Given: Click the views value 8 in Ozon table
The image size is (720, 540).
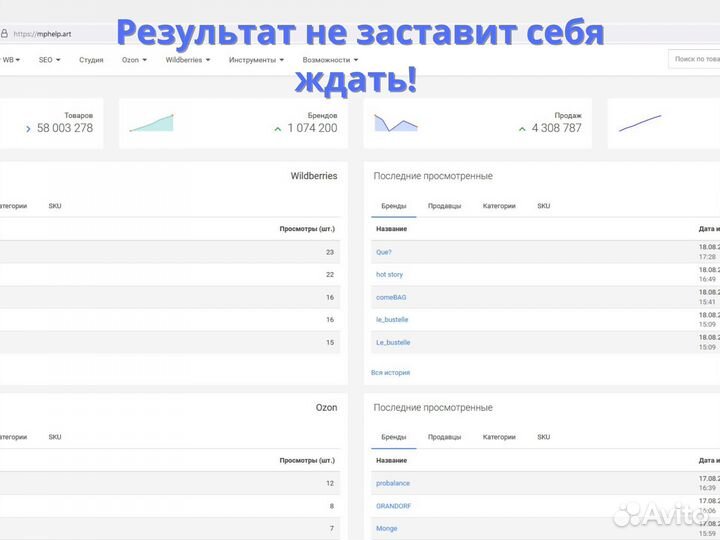Looking at the screenshot, I should pos(332,506).
